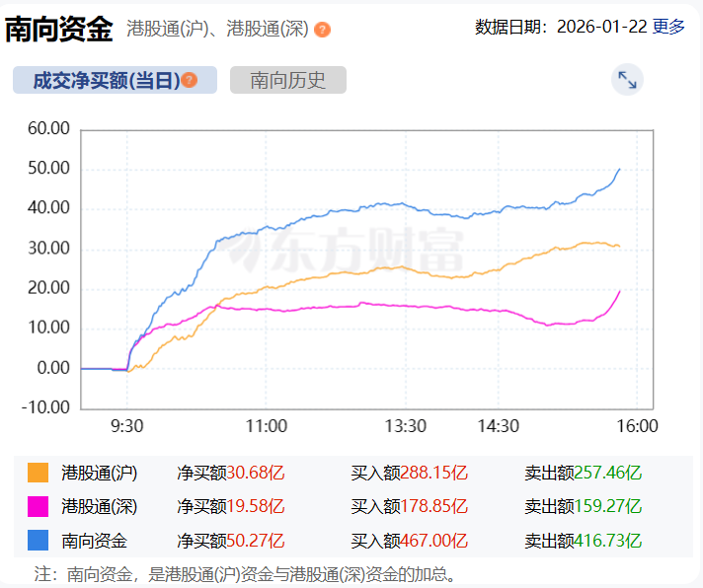Click the 东方财富 watermark on chart
This screenshot has height=588, width=703.
[x=348, y=251]
